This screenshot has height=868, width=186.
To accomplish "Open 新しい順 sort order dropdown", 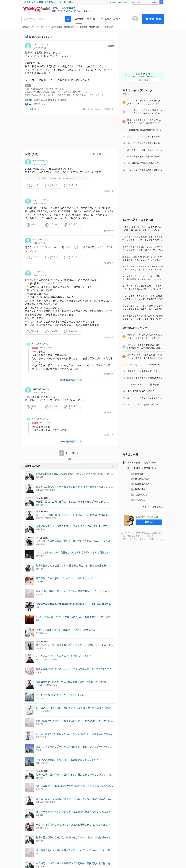I will [x=103, y=154].
